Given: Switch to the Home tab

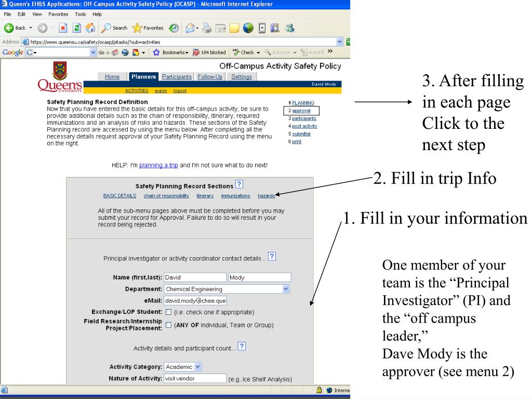Looking at the screenshot, I should click(112, 77).
